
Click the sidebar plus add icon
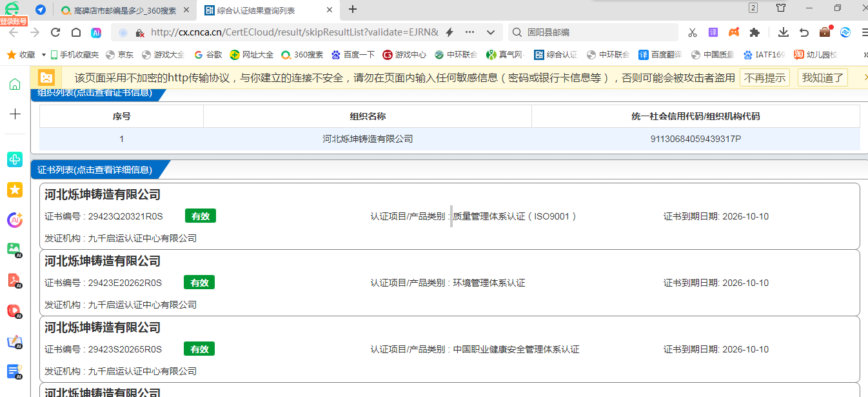coord(15,114)
